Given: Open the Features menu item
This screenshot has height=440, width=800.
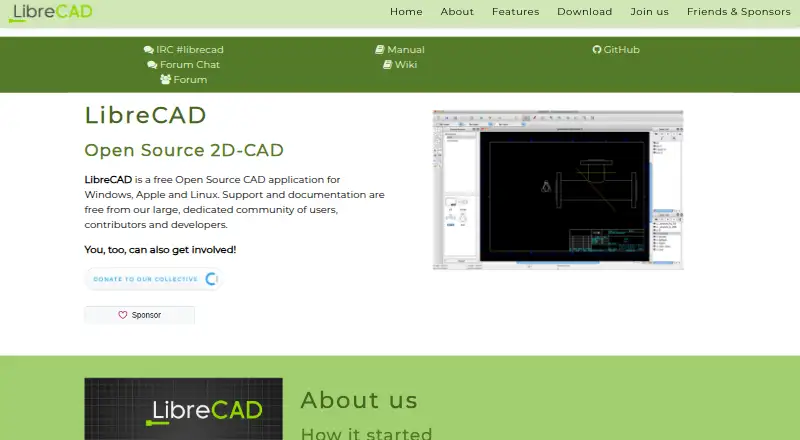Looking at the screenshot, I should tap(515, 12).
